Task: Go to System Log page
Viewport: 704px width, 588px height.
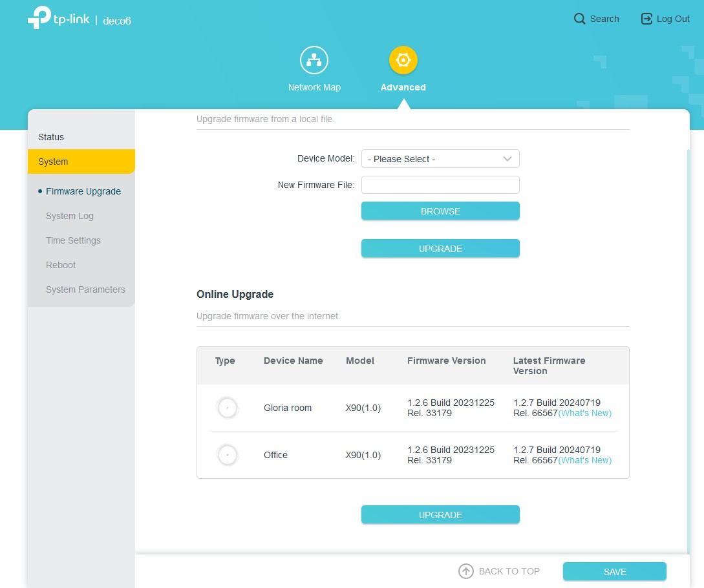Action: tap(70, 216)
